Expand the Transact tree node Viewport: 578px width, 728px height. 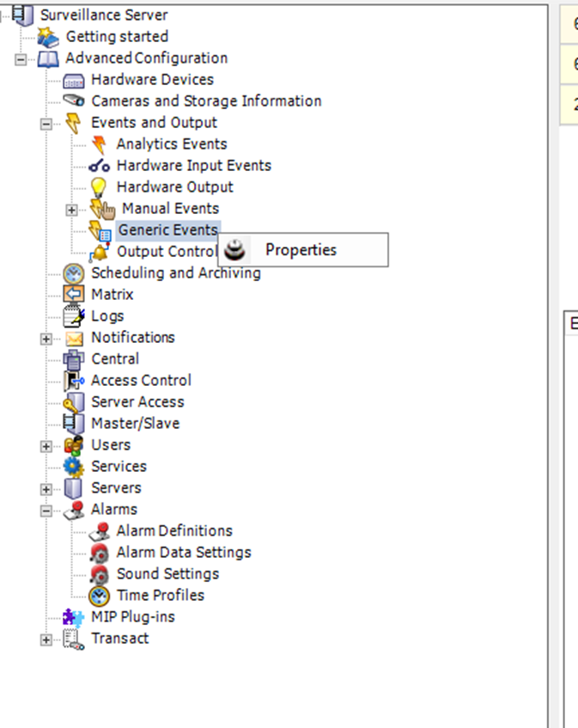pos(46,639)
